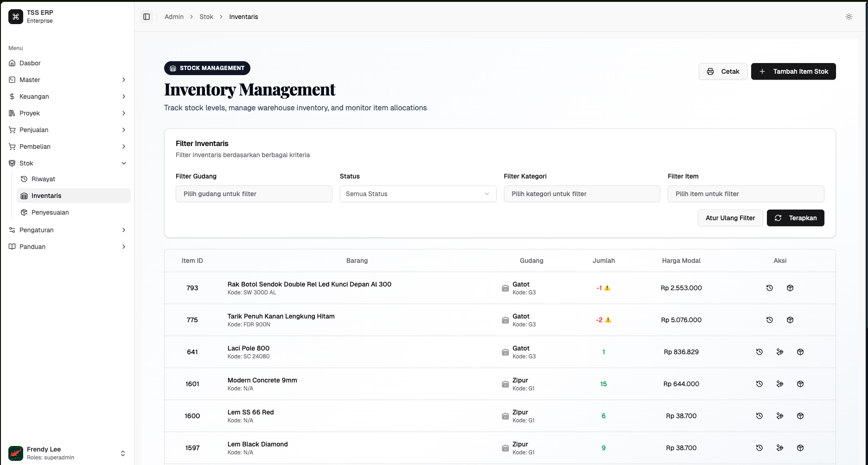The image size is (868, 465).
Task: Expand the Keuangan menu chevron
Action: click(123, 96)
